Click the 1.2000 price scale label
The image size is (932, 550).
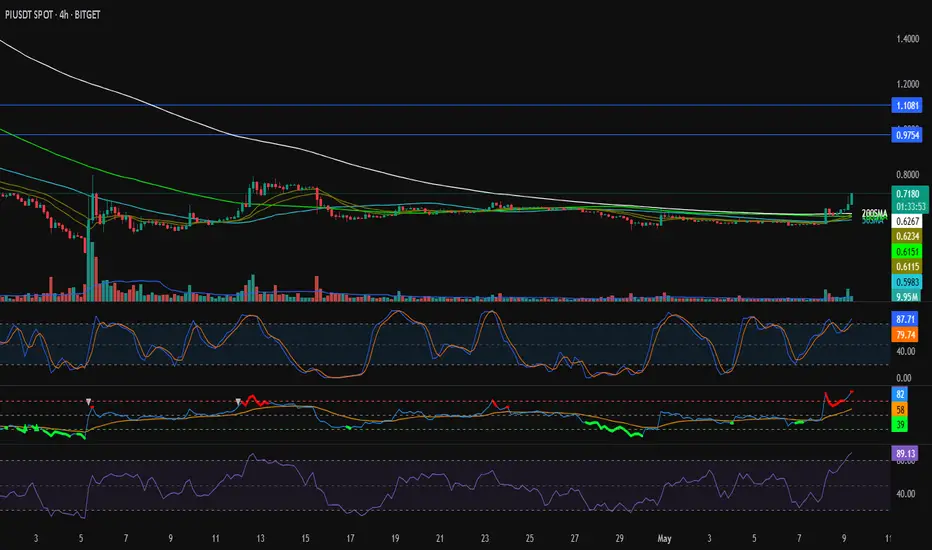(908, 84)
